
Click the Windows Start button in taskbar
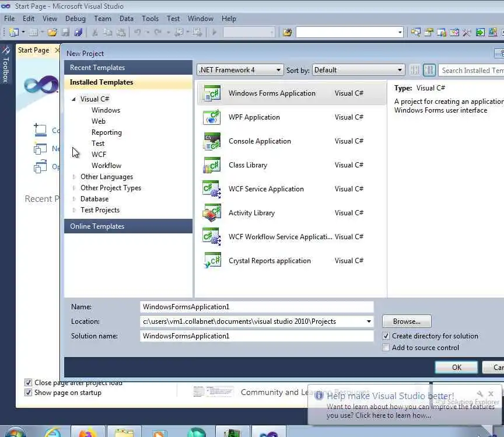[15, 432]
